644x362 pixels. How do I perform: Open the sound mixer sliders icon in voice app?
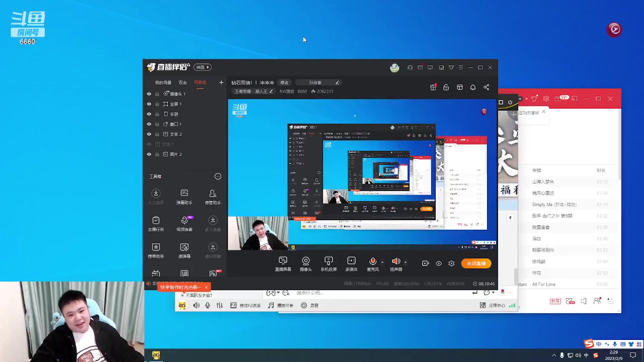click(x=219, y=305)
